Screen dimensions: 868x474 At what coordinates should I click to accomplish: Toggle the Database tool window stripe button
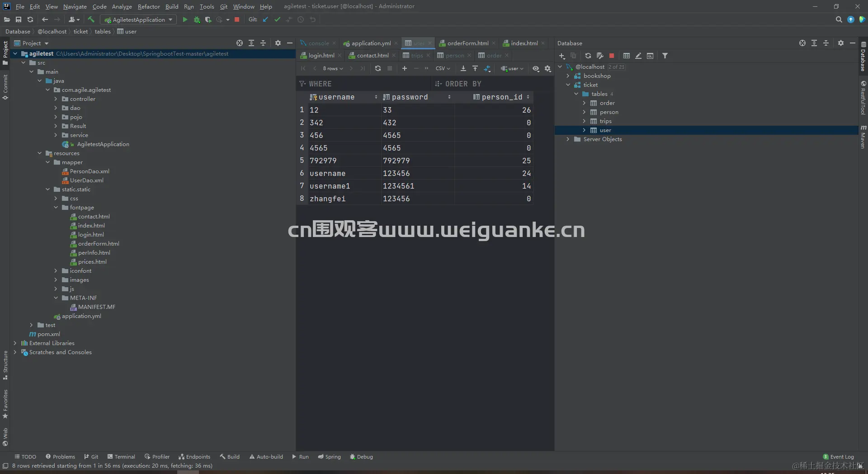tap(863, 57)
